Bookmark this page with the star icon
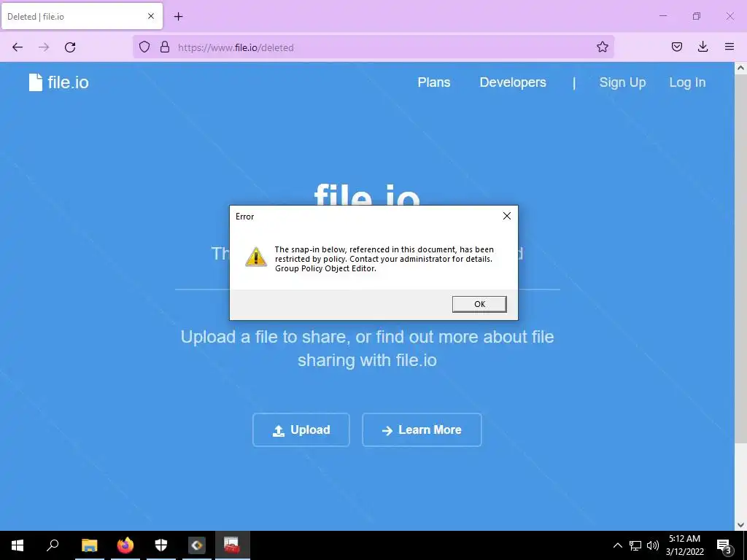747x560 pixels. (602, 47)
